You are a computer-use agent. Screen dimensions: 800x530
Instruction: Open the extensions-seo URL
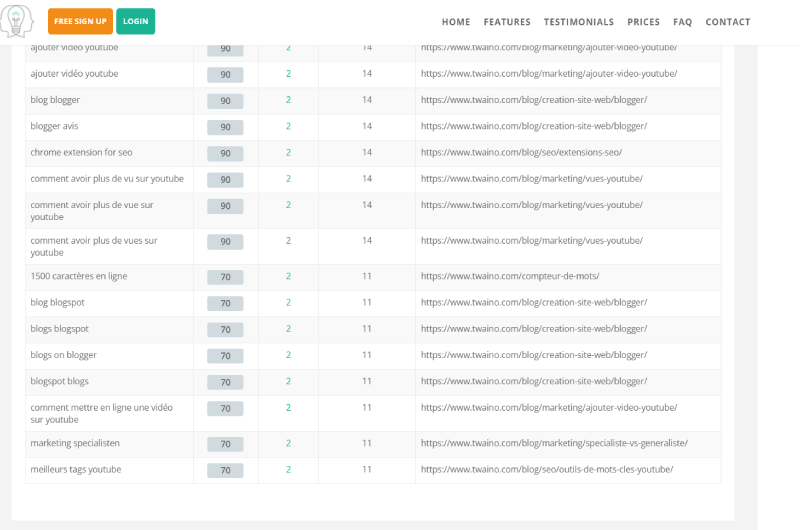point(521,153)
